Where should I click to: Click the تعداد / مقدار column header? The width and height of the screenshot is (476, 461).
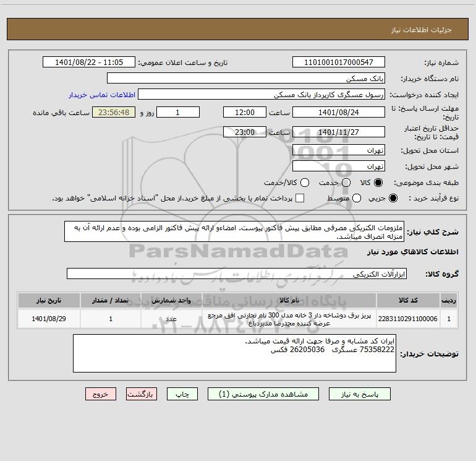pos(111,301)
